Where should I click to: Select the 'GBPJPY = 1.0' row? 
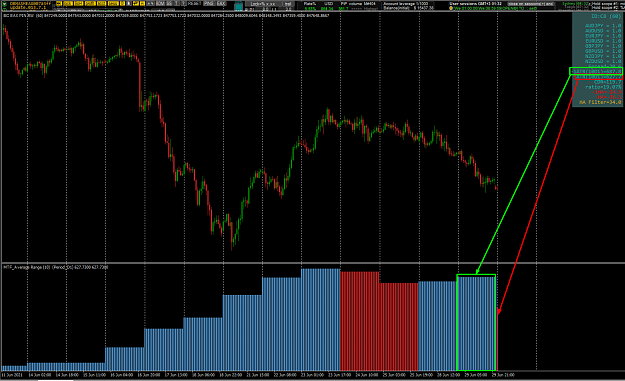(x=603, y=46)
